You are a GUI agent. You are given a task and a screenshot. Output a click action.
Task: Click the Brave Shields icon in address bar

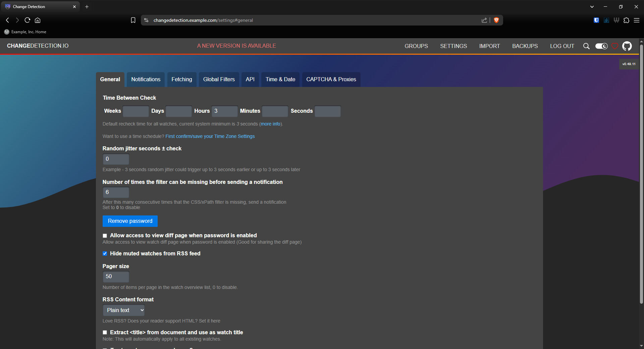(496, 20)
